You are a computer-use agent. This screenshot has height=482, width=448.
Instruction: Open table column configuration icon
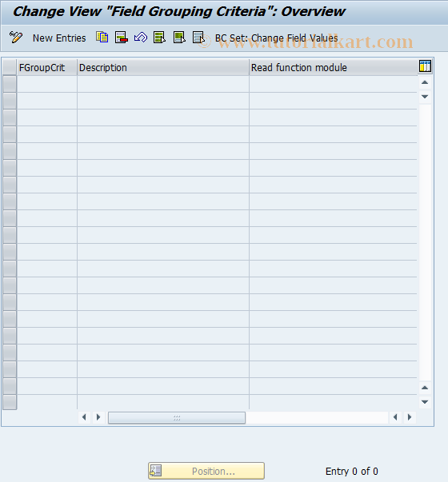(425, 66)
